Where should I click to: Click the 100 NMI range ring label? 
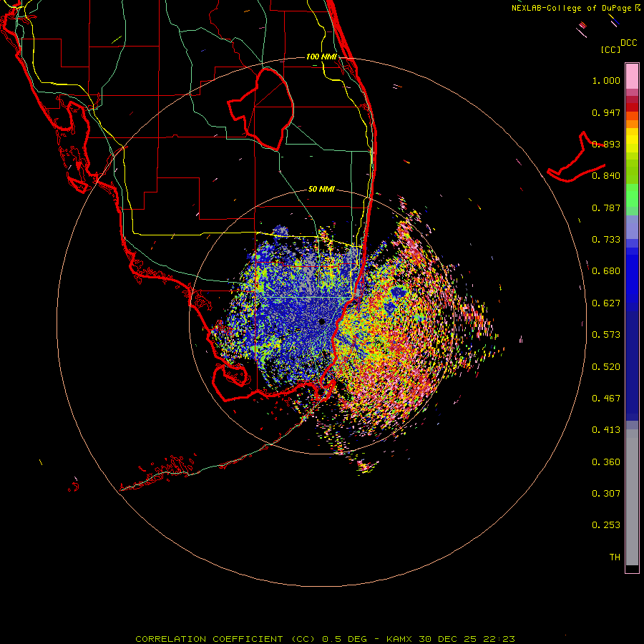point(321,57)
